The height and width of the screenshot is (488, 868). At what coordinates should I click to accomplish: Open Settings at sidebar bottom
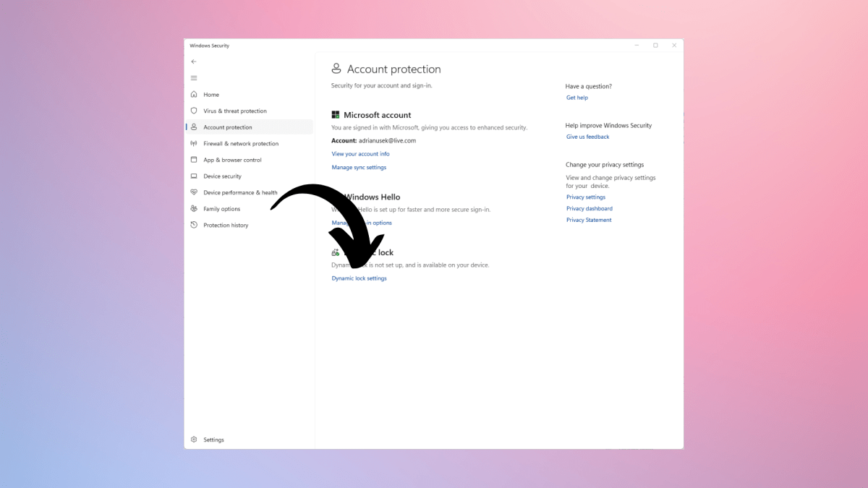coord(213,440)
